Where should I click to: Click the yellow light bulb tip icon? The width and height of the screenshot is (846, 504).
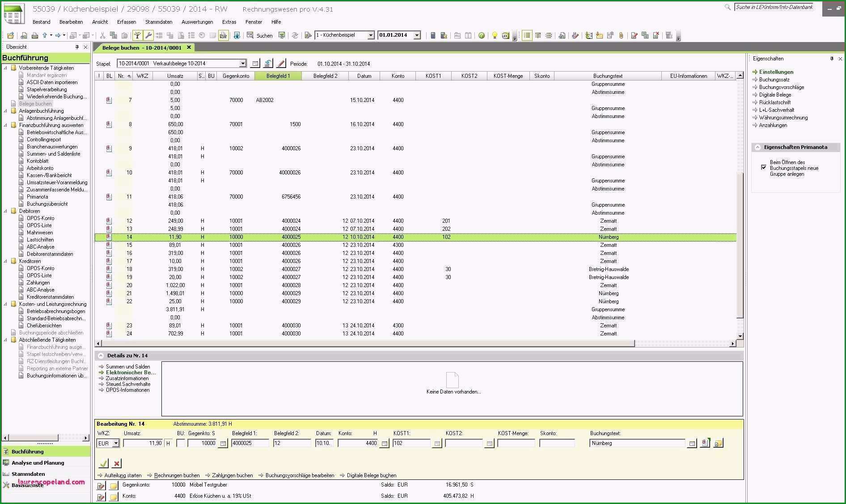[495, 35]
